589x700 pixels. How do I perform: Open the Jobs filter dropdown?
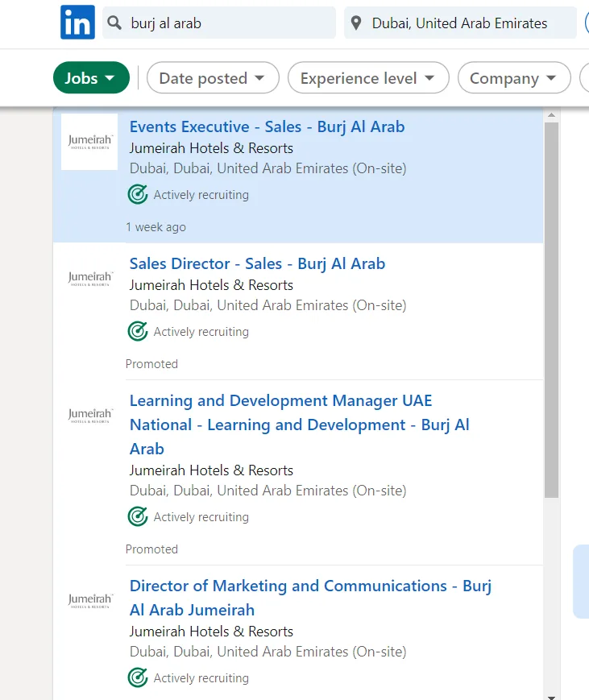tap(91, 77)
